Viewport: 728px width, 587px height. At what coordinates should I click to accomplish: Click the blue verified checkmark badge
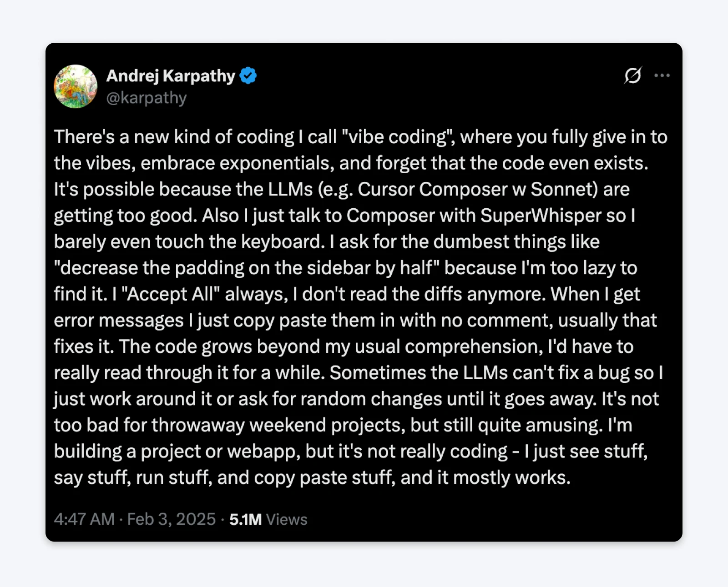[248, 75]
